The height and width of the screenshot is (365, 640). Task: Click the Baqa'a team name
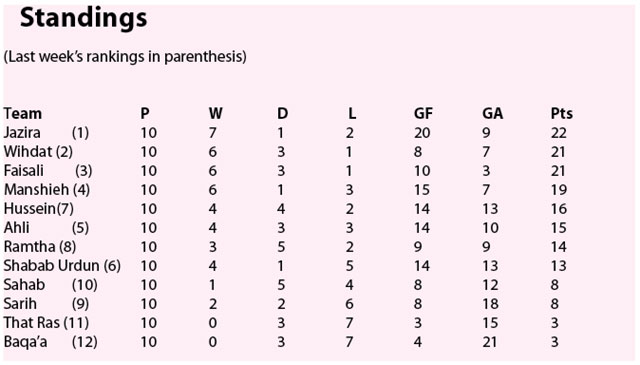(25, 342)
